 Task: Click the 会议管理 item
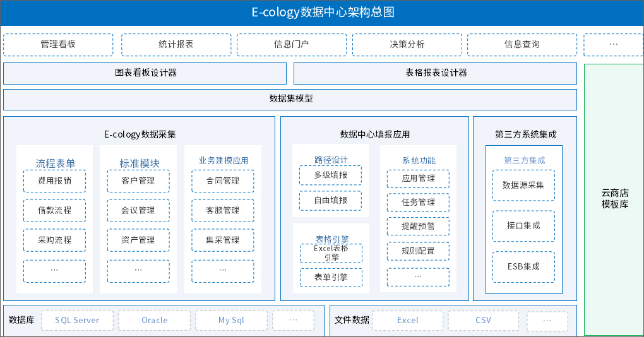138,211
